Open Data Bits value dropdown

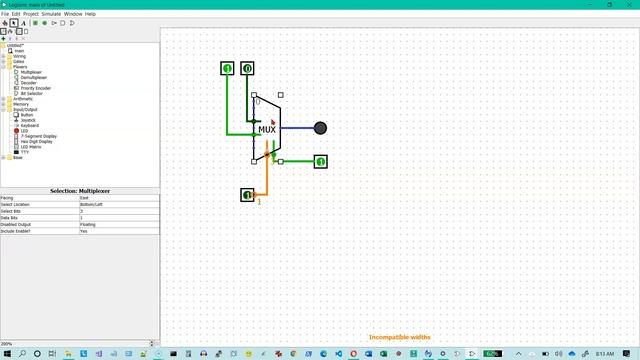[119, 218]
